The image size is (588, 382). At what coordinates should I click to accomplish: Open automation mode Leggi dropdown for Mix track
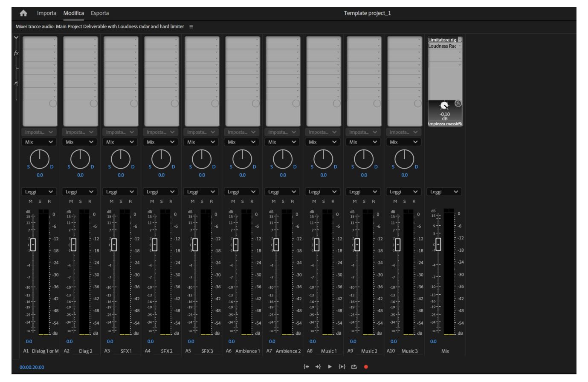click(444, 192)
